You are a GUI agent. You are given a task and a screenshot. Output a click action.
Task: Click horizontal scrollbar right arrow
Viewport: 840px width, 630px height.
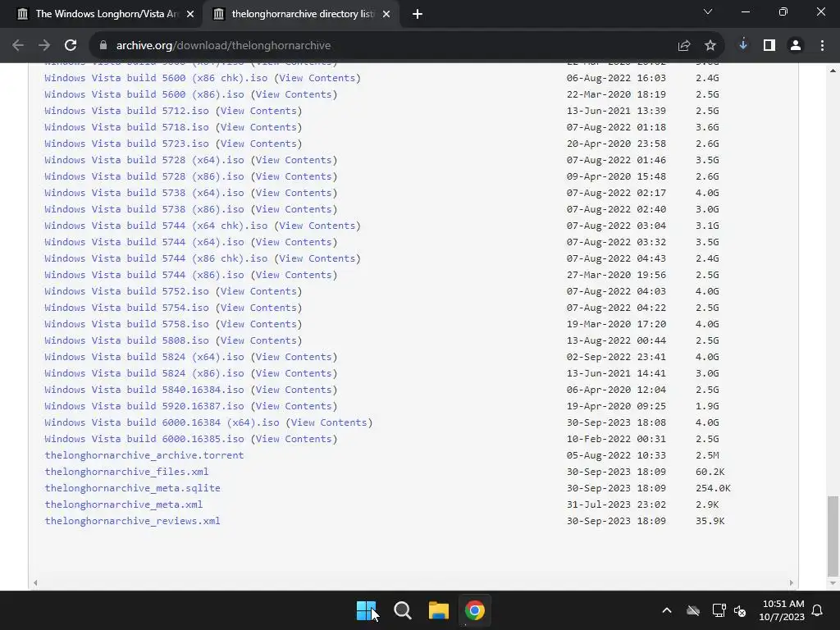coord(792,583)
